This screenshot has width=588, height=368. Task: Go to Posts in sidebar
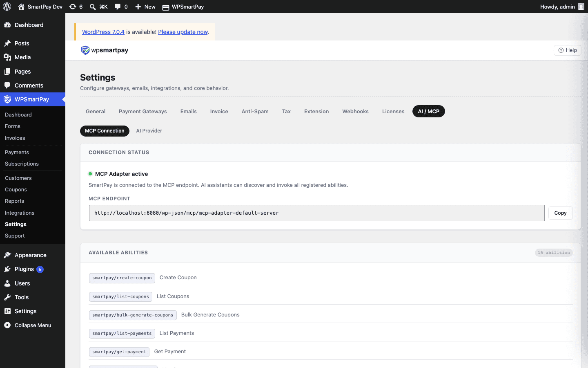[x=33, y=43]
